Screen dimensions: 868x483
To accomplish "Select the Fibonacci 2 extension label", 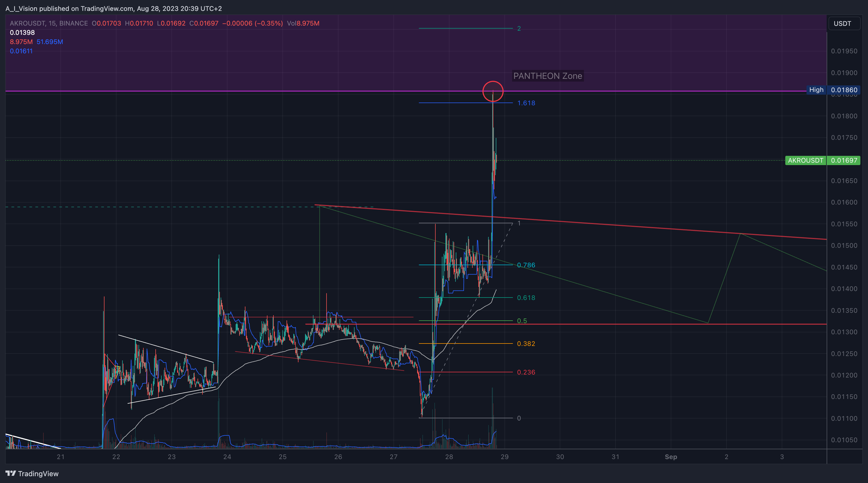I will (519, 29).
